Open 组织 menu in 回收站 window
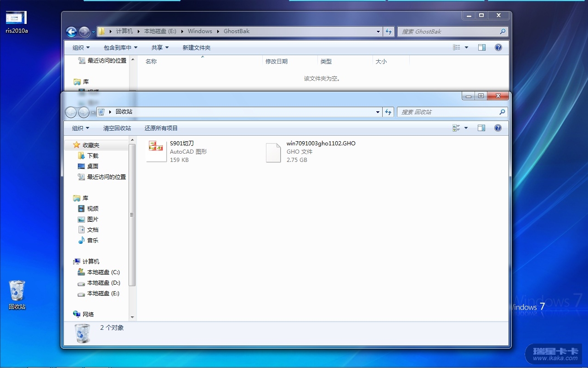Image resolution: width=588 pixels, height=368 pixels. tap(80, 128)
